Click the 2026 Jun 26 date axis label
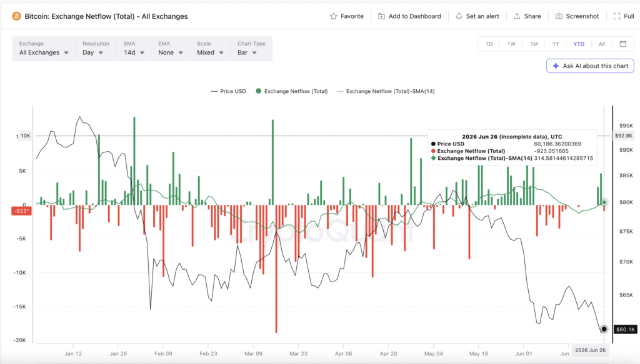Image resolution: width=640 pixels, height=364 pixels. pos(590,350)
